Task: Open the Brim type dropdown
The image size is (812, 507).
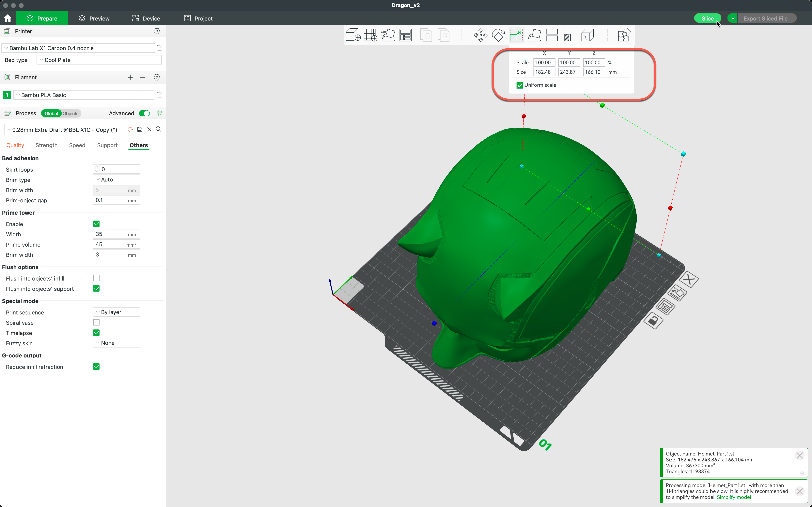Action: pyautogui.click(x=116, y=179)
